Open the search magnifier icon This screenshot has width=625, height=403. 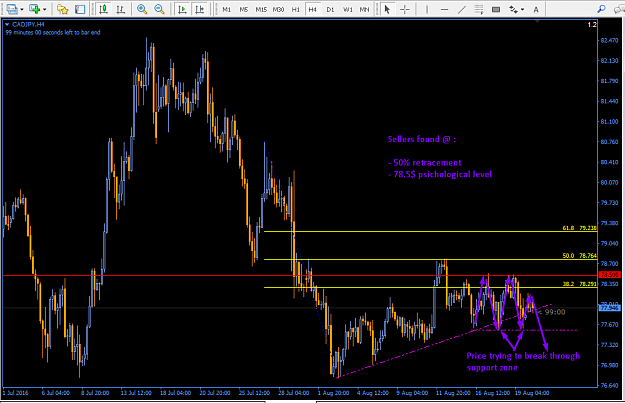pyautogui.click(x=601, y=9)
